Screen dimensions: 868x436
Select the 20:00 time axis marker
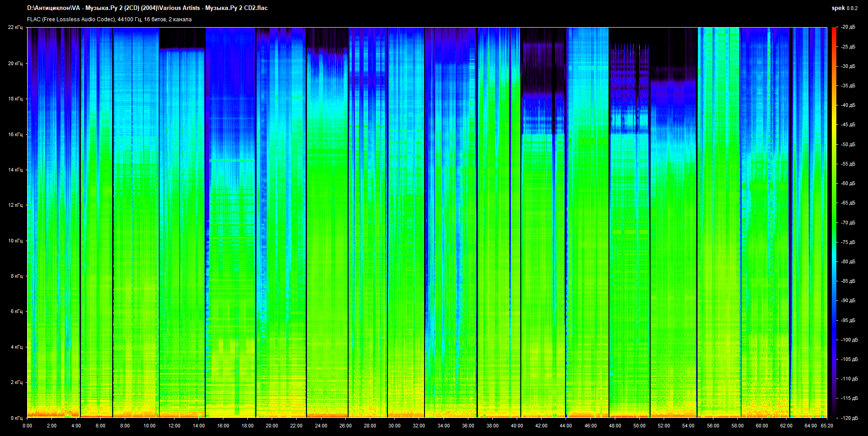272,426
